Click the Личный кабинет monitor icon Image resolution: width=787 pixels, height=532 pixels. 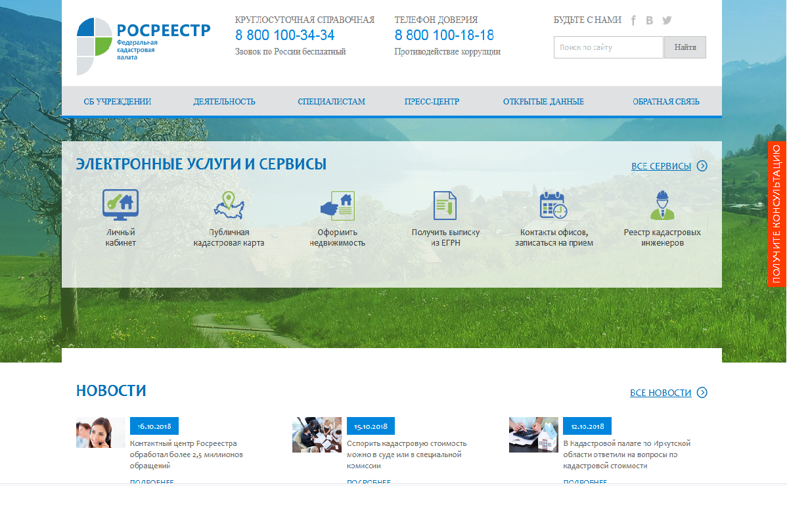click(120, 205)
